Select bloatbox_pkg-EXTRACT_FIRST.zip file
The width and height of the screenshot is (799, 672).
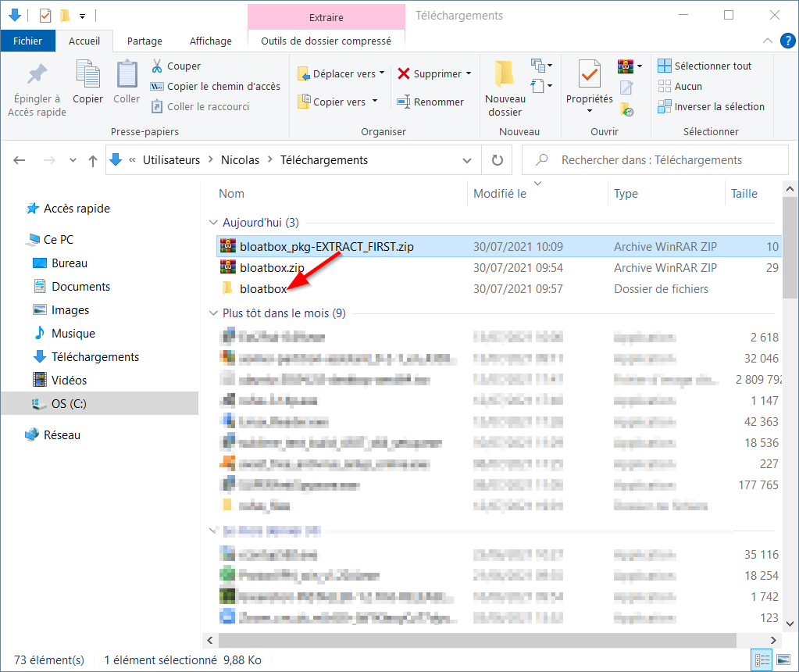coord(499,247)
